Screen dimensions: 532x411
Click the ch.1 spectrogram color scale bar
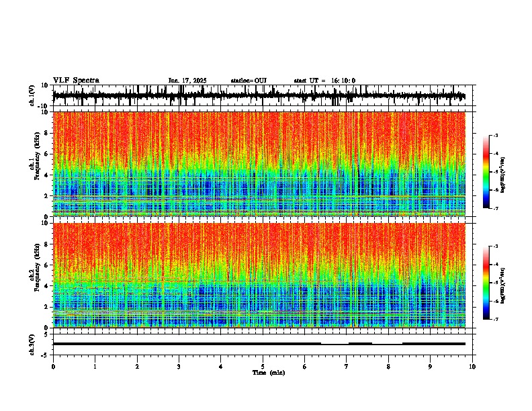(486, 172)
